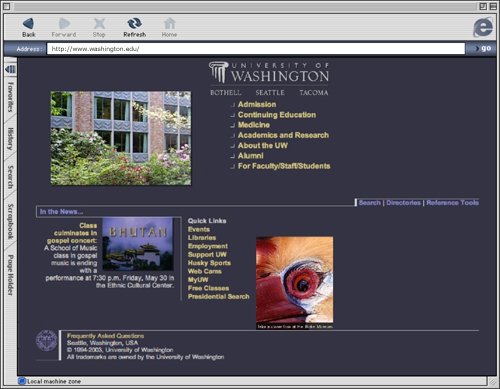Open the MyUW quick link
Viewport: 500px width, 389px height.
(198, 280)
